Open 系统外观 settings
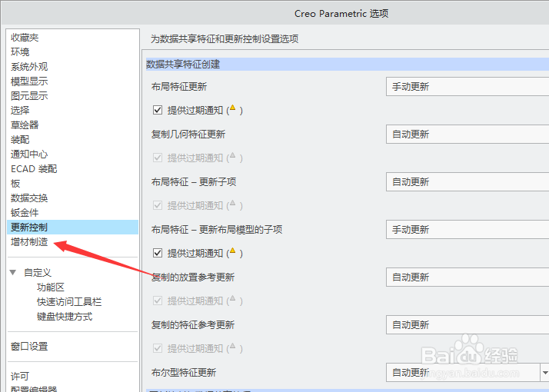Image resolution: width=549 pixels, height=392 pixels. pyautogui.click(x=29, y=67)
